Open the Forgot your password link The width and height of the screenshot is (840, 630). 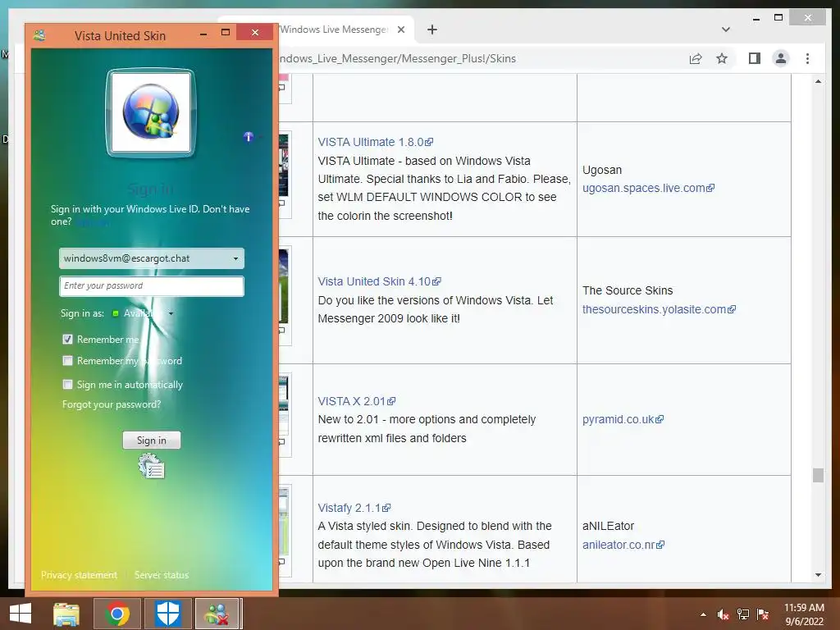[112, 404]
